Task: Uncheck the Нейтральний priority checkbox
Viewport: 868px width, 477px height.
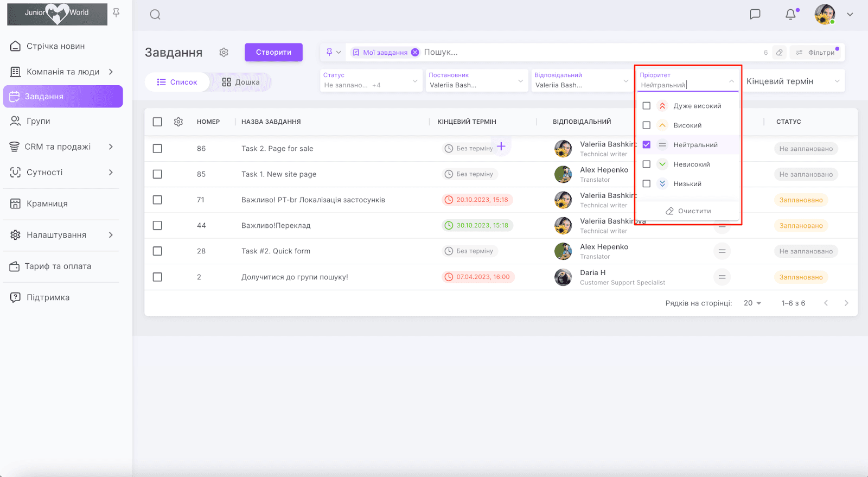Action: coord(647,145)
